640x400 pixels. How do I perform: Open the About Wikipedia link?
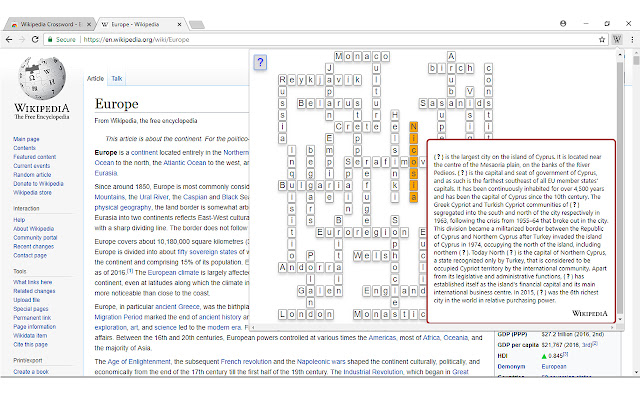pos(33,229)
